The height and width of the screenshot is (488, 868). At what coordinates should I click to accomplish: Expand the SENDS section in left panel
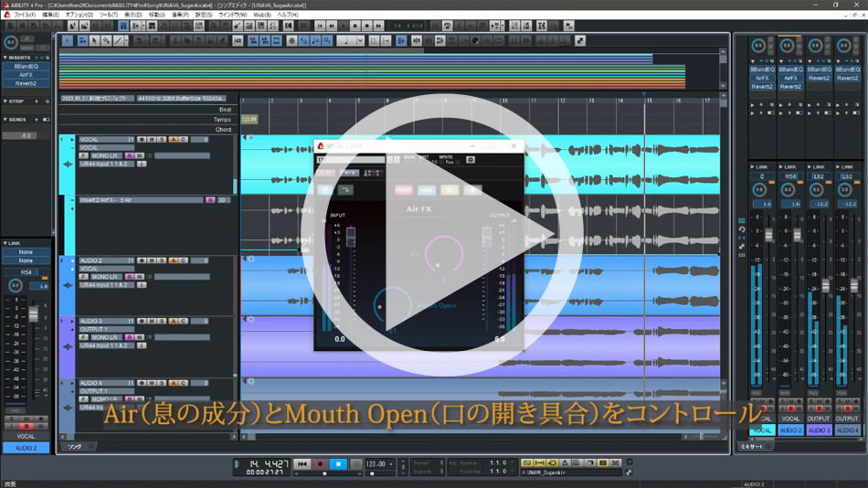pyautogui.click(x=5, y=119)
